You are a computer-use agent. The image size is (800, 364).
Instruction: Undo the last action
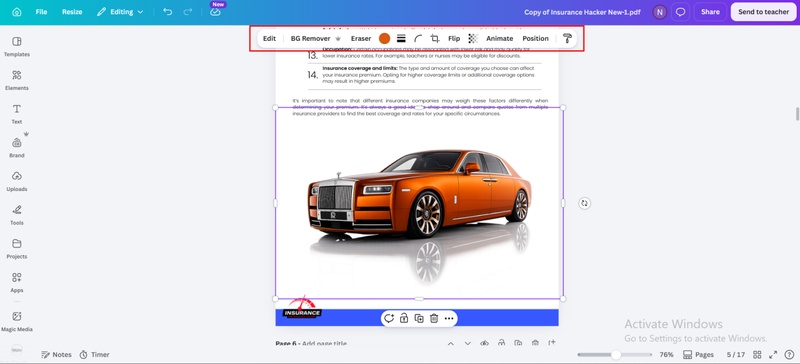[167, 12]
